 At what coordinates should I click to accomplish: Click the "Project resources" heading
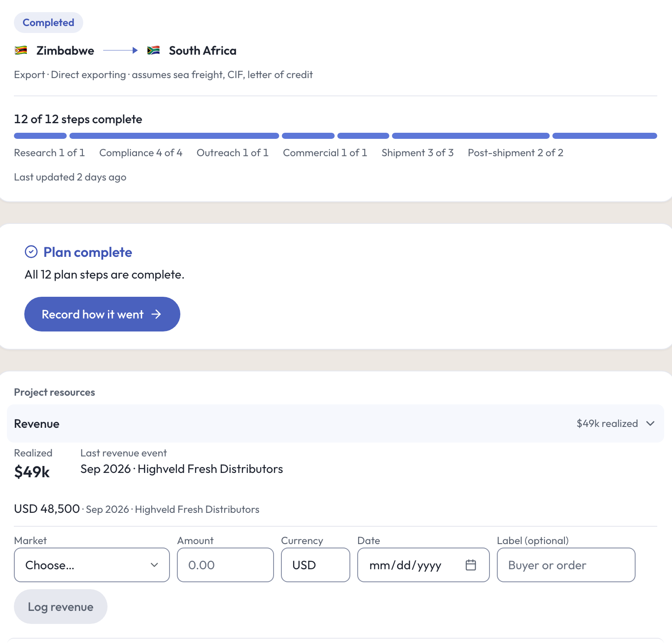55,392
